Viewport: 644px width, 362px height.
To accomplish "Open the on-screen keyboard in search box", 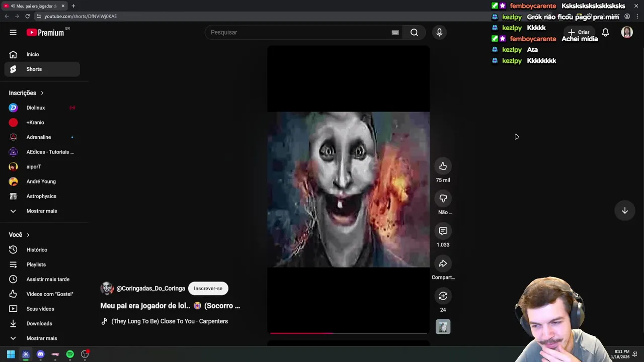I will (395, 32).
